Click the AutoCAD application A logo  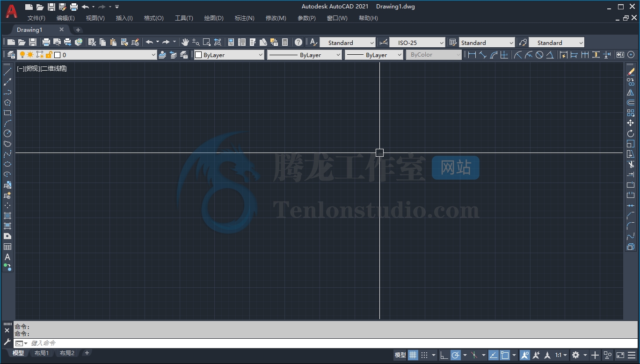(x=11, y=11)
